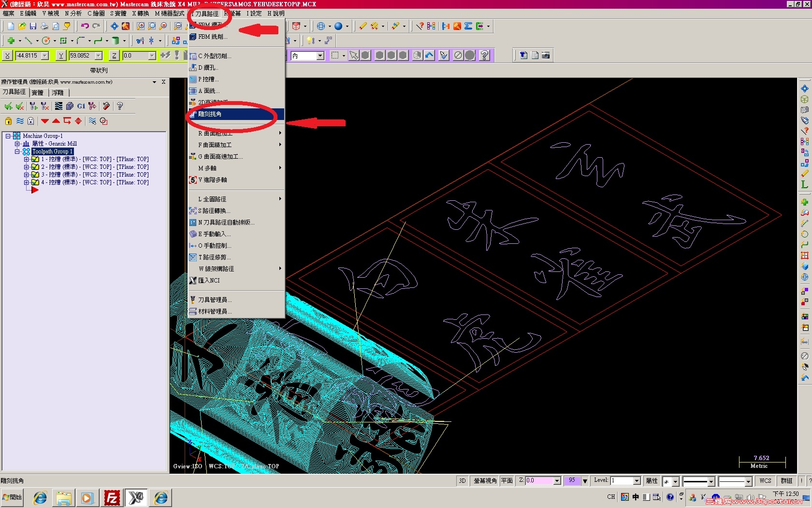This screenshot has height=508, width=812.
Task: Expand the 屬性 - Generic Mill node
Action: coord(17,144)
